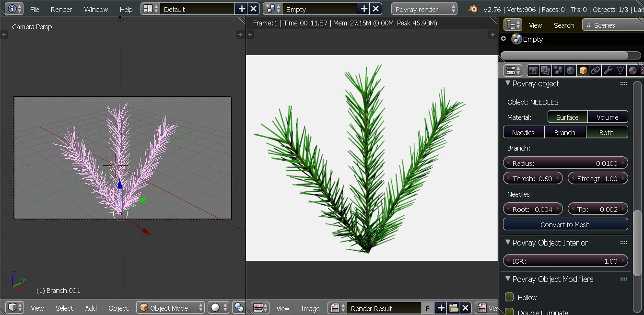
Task: Open the Image menu in render viewer
Action: click(x=310, y=308)
